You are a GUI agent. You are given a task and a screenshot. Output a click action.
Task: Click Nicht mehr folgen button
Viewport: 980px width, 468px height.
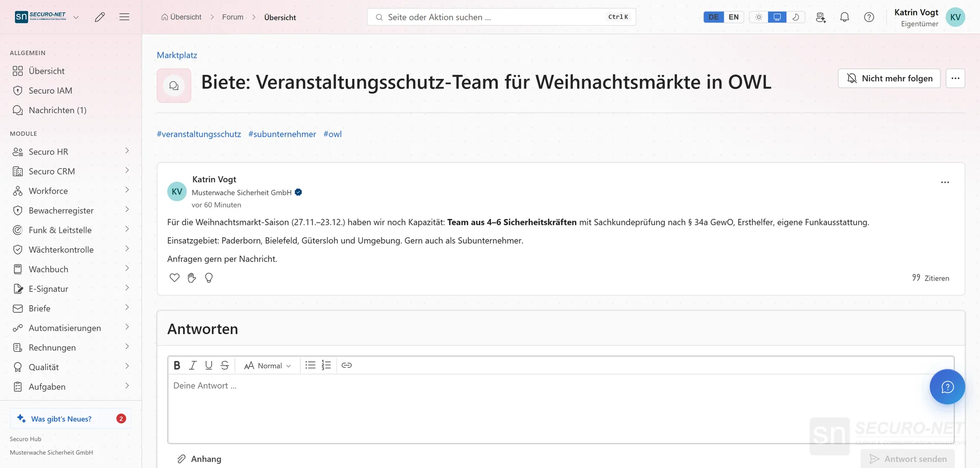tap(889, 78)
